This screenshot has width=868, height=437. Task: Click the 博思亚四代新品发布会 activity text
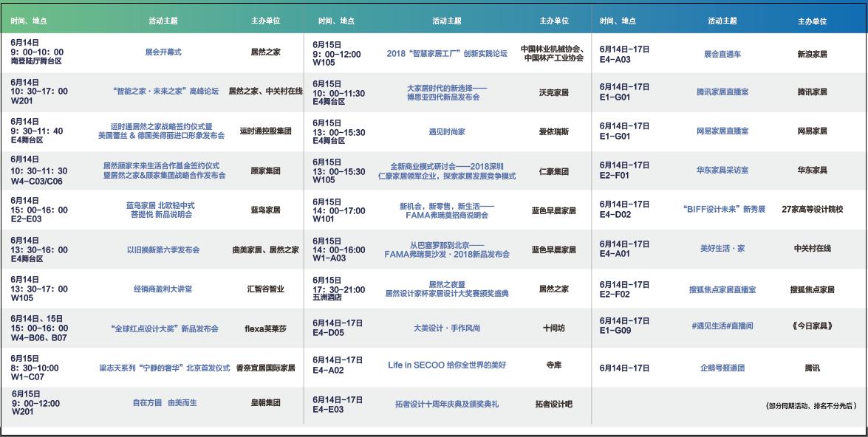(x=443, y=97)
